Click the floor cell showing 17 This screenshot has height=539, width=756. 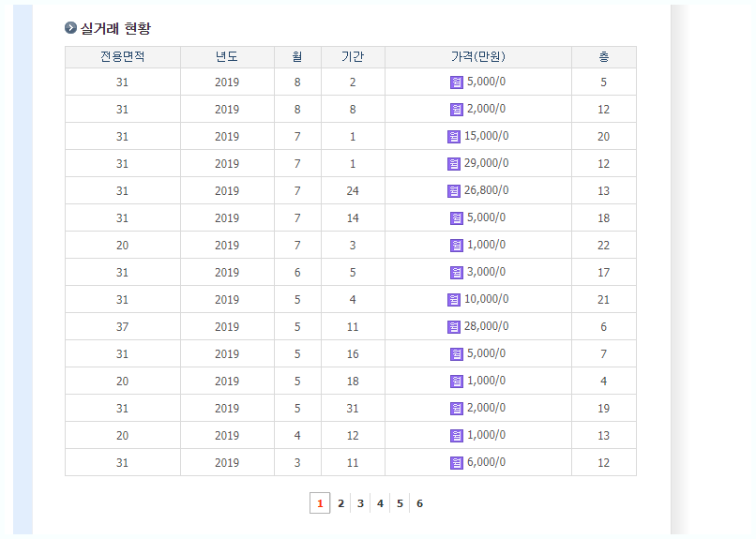604,273
